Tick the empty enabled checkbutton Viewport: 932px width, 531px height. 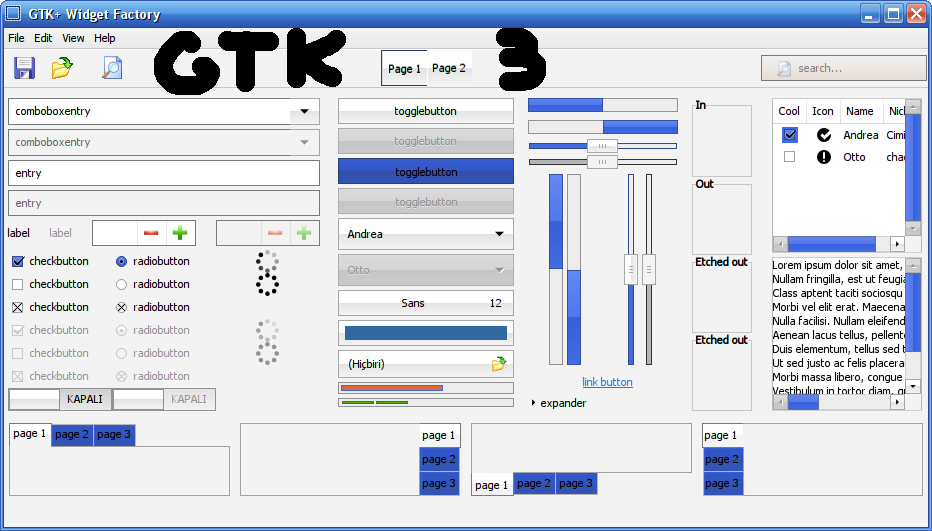(x=18, y=284)
